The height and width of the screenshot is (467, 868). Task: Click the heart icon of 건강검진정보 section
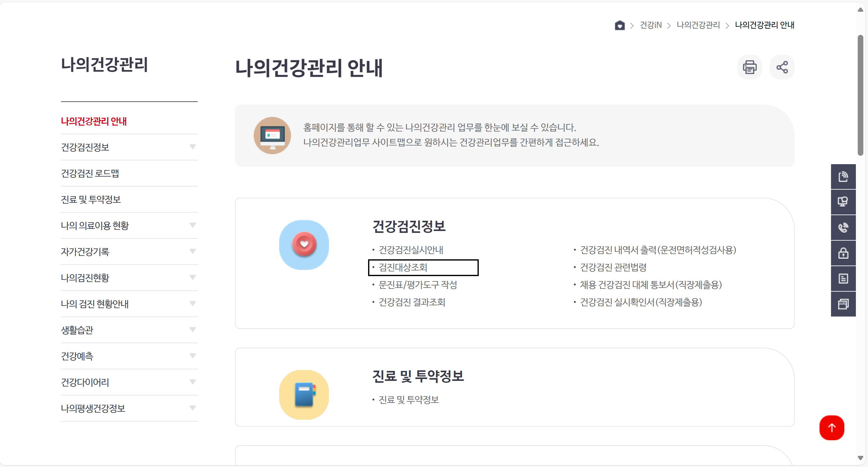(x=304, y=245)
